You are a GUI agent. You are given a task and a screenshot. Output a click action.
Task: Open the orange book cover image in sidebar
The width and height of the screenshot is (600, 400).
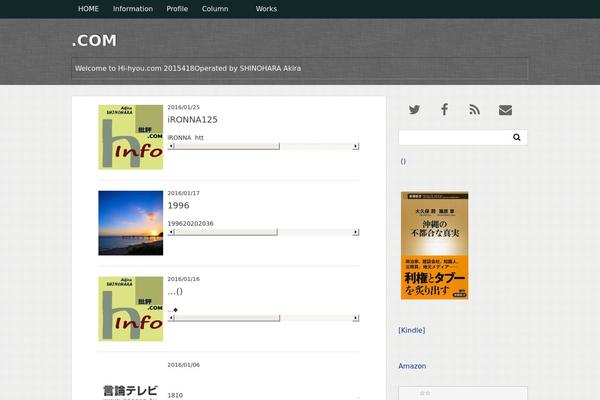point(434,246)
